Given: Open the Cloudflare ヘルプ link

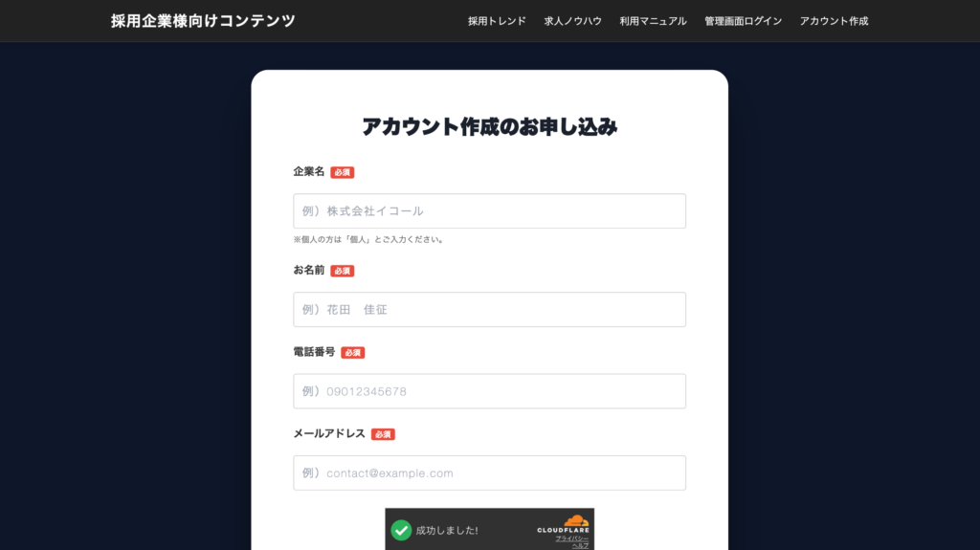Looking at the screenshot, I should coord(580,546).
